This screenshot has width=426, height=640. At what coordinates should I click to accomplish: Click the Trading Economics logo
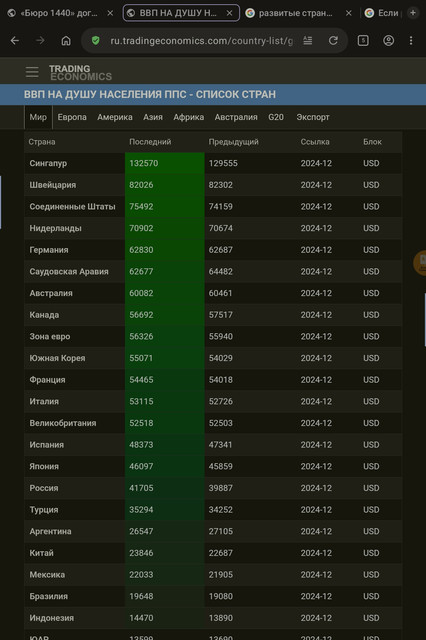pos(80,73)
